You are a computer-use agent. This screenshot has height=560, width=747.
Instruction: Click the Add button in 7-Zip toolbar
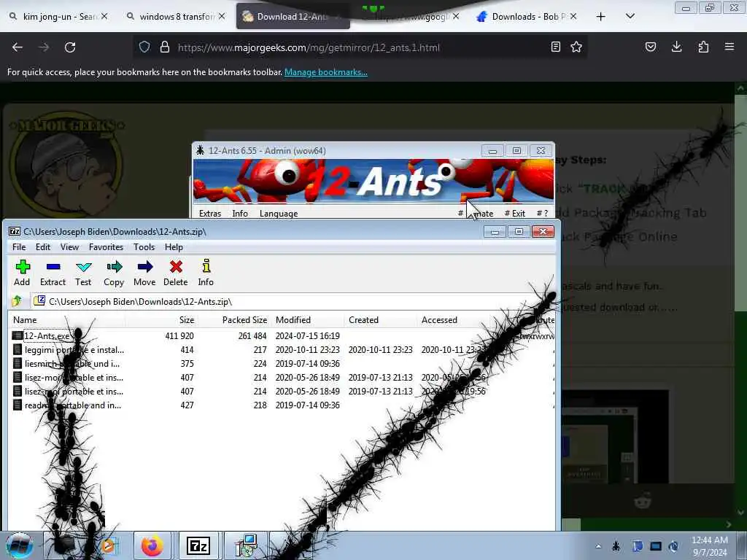point(22,273)
